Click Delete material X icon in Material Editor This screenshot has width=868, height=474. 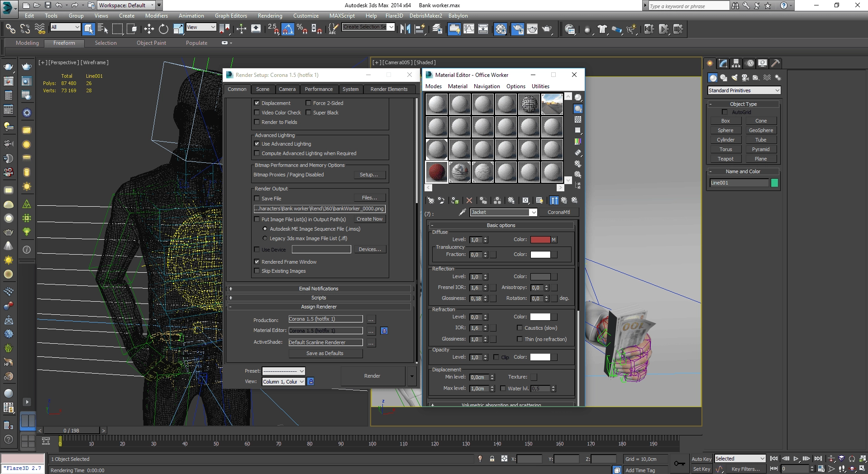[x=469, y=200]
